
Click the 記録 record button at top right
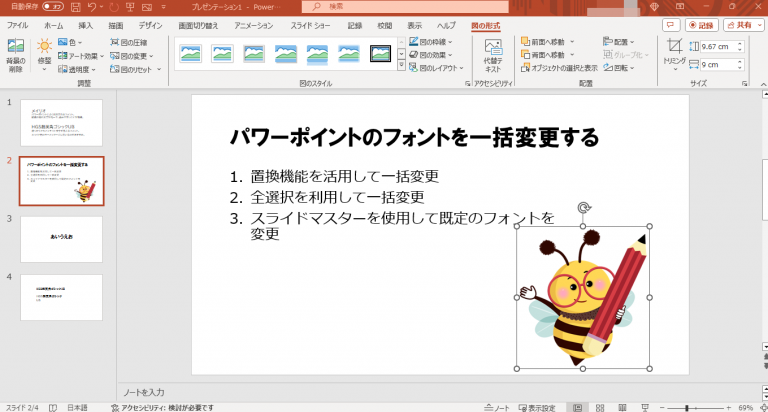(701, 25)
